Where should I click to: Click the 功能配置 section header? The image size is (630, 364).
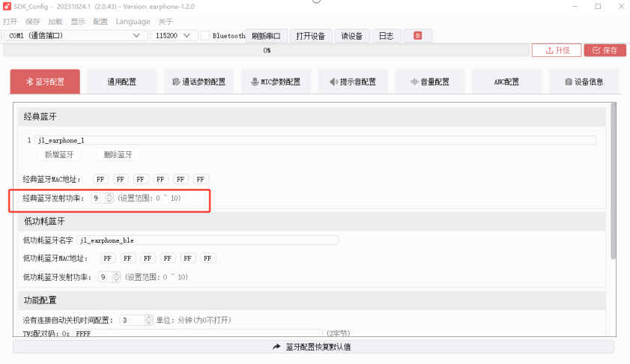pyautogui.click(x=312, y=300)
